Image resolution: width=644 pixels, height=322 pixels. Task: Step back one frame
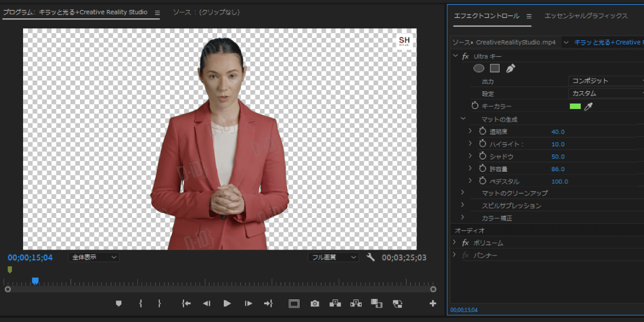pyautogui.click(x=207, y=304)
